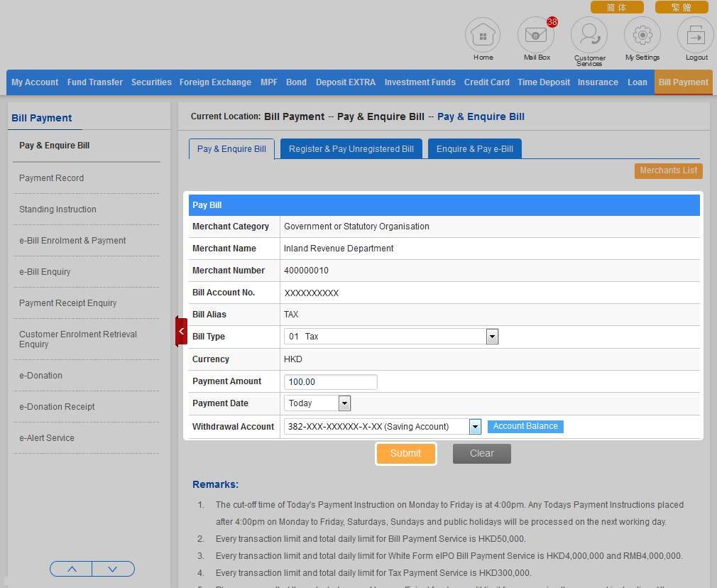Open My Settings gear icon
The image size is (717, 588).
pyautogui.click(x=642, y=36)
